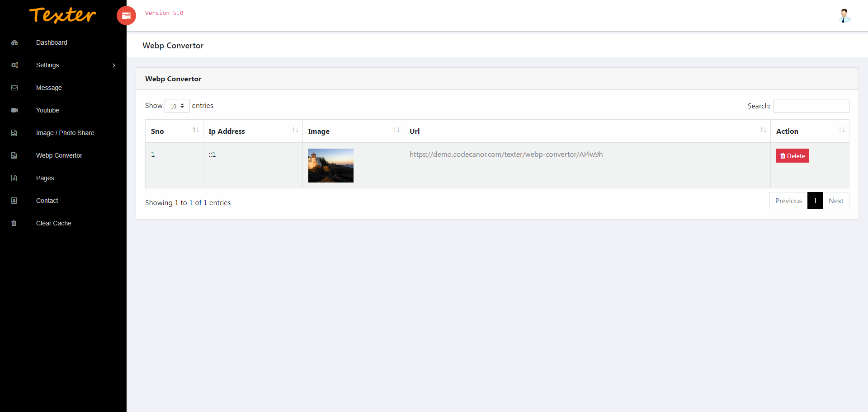Click the Contact address book icon

point(14,201)
